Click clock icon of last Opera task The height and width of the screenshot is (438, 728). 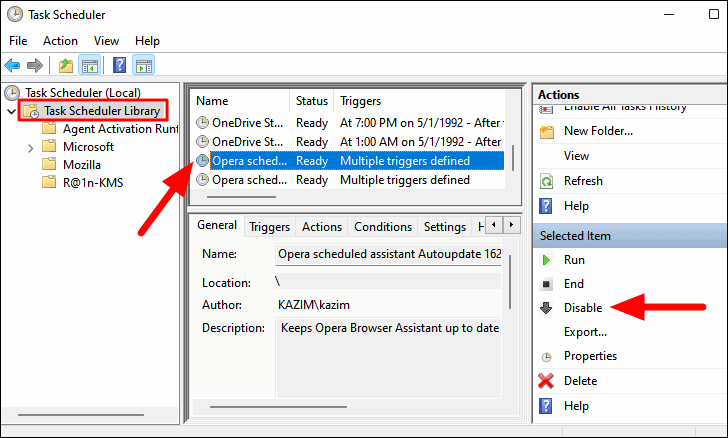tap(202, 180)
